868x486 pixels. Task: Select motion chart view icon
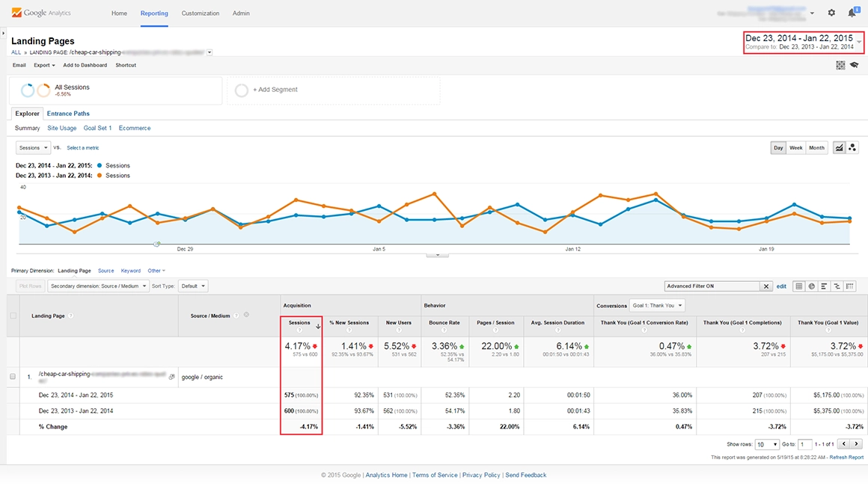point(852,147)
